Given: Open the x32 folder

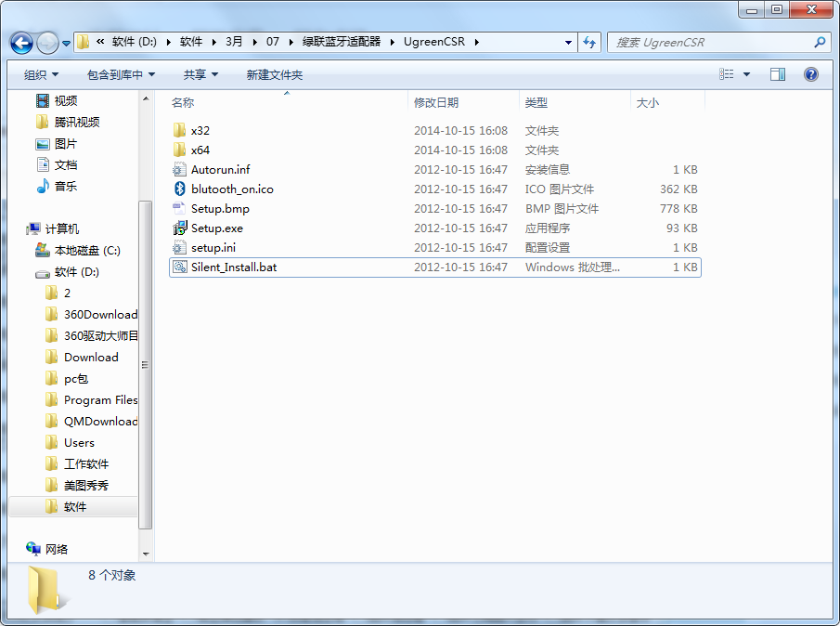Looking at the screenshot, I should pos(200,131).
